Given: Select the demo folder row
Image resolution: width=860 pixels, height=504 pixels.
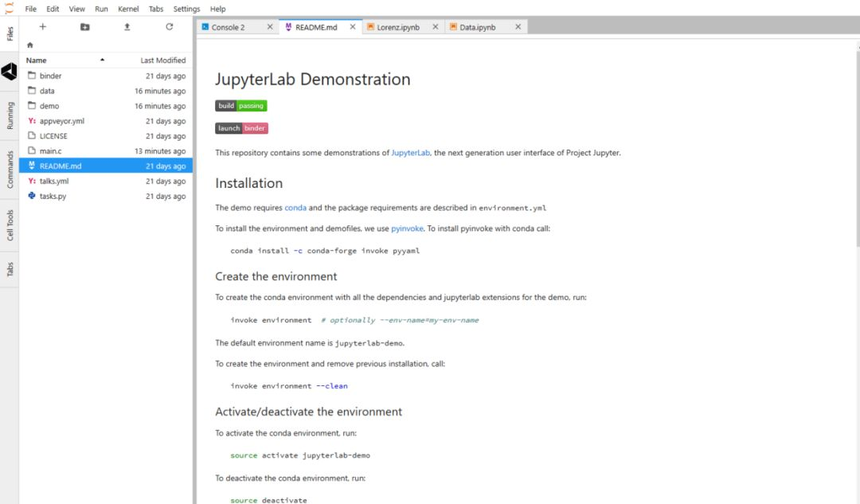Looking at the screenshot, I should tap(106, 106).
